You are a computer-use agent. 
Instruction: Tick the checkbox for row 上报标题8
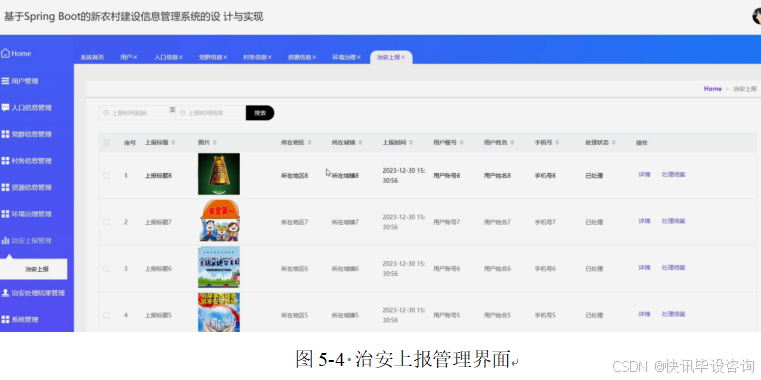(106, 176)
